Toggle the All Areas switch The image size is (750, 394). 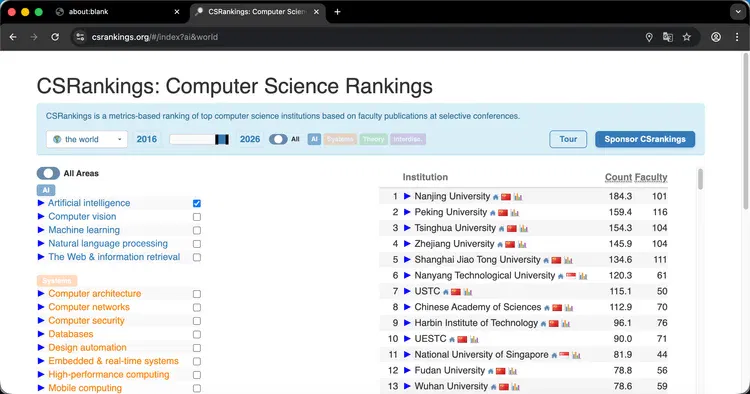pyautogui.click(x=48, y=173)
